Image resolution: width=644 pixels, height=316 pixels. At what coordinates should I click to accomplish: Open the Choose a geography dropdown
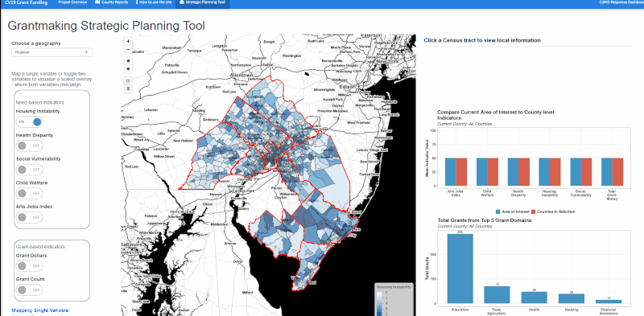[x=52, y=52]
